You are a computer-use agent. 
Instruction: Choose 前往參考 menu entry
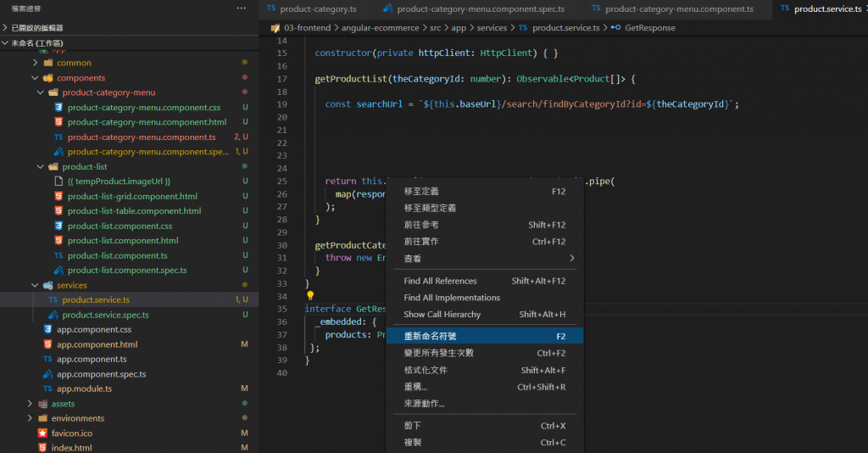click(x=485, y=225)
